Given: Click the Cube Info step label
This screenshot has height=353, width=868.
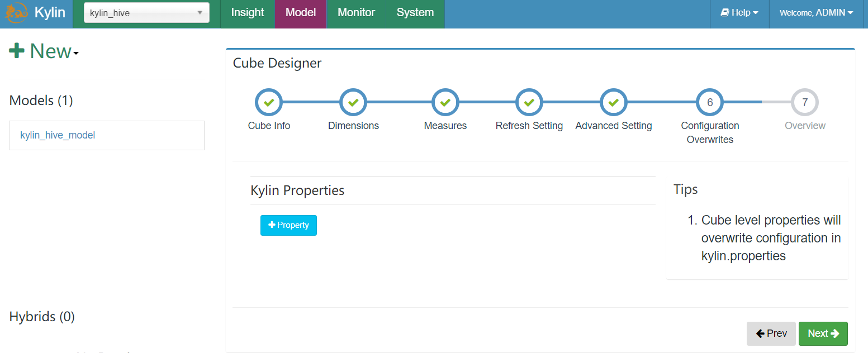Looking at the screenshot, I should [x=269, y=126].
